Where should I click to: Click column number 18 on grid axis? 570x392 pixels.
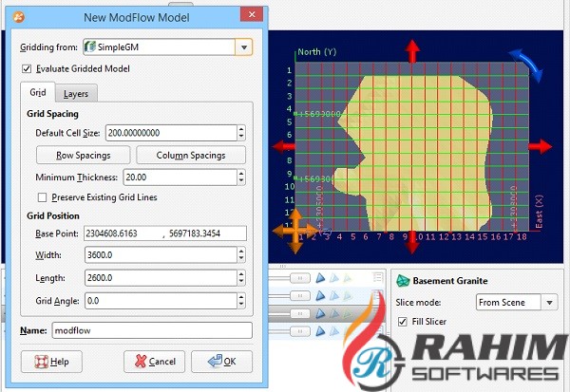coord(522,237)
